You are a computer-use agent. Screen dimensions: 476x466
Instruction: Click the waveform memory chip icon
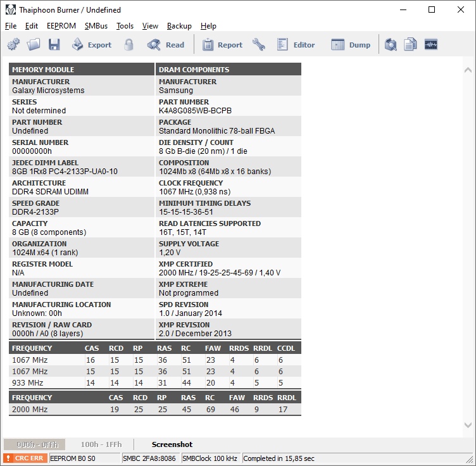(x=431, y=44)
